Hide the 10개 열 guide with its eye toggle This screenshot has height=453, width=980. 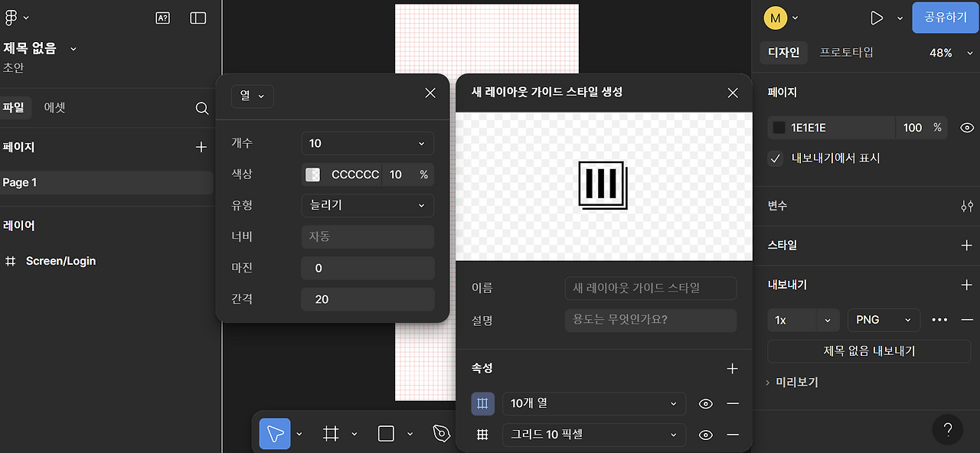point(705,403)
